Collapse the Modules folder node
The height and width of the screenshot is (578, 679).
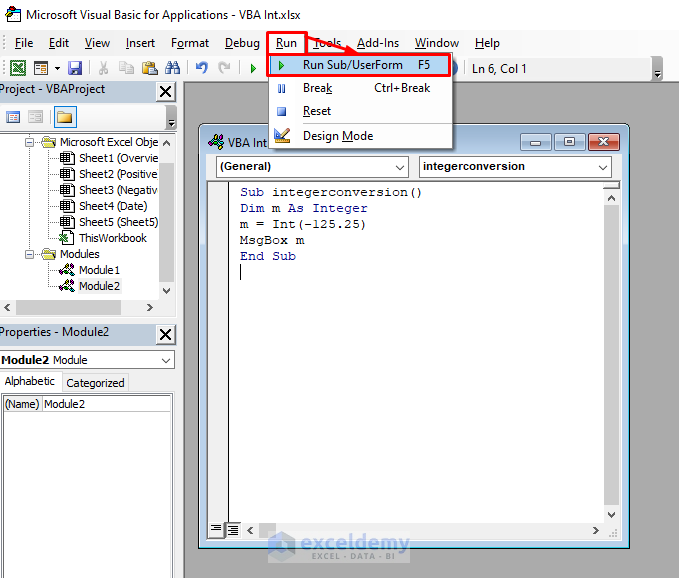29,254
